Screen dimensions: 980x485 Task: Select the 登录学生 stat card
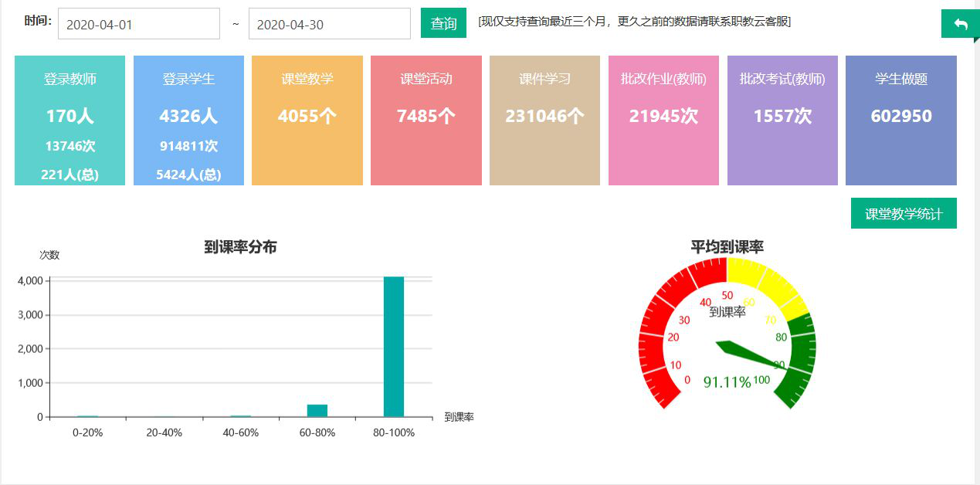click(188, 120)
